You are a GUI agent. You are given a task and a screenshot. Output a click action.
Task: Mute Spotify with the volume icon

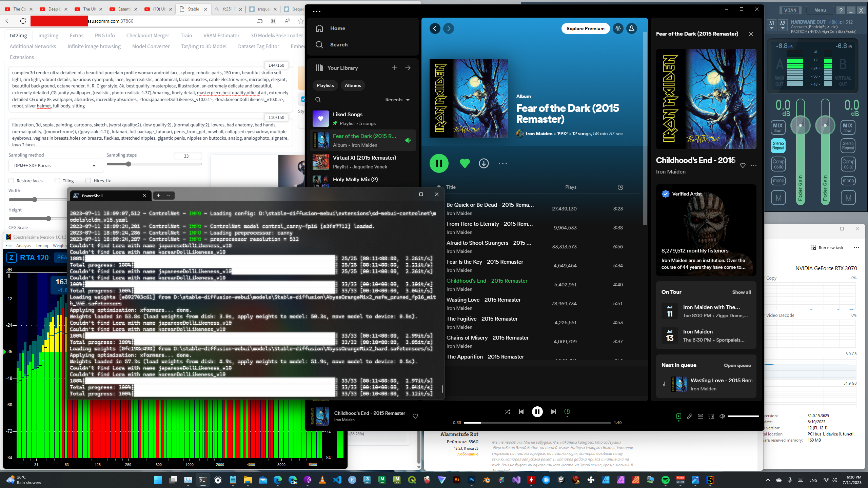tap(722, 416)
